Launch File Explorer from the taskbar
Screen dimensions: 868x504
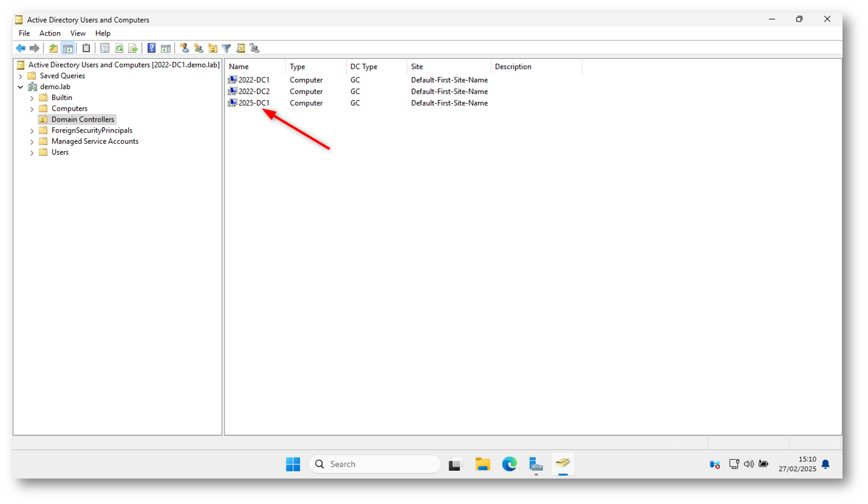point(483,464)
